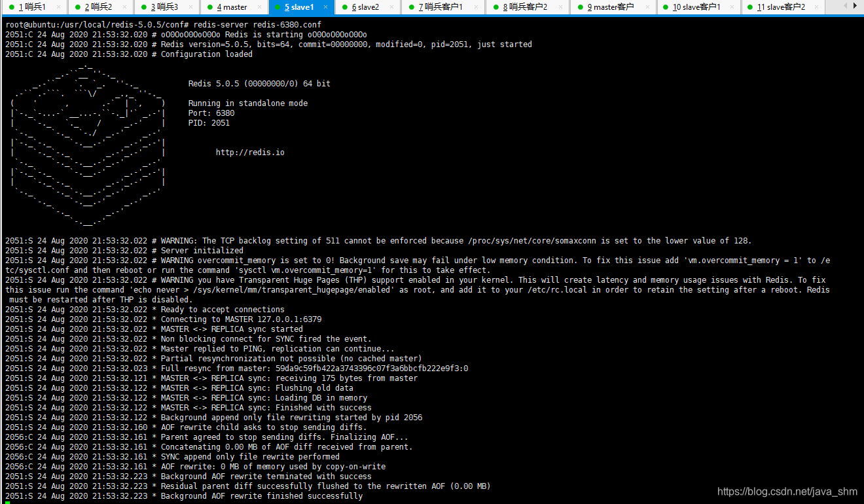Open the 6 slave2 session tab
The height and width of the screenshot is (504, 864).
pos(367,7)
